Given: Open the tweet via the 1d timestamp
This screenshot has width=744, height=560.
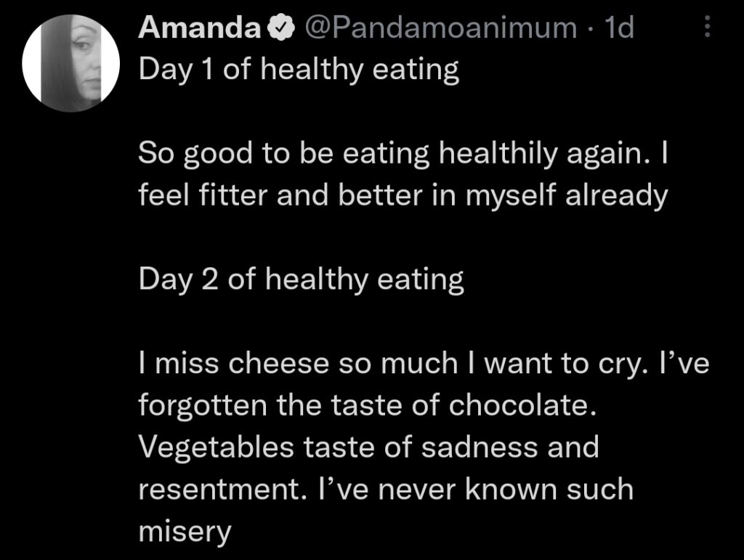Looking at the screenshot, I should pyautogui.click(x=619, y=28).
